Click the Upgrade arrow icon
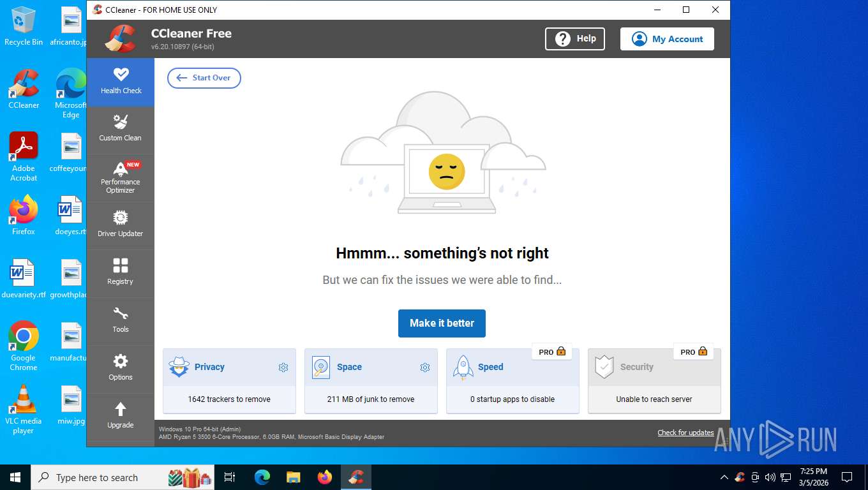The width and height of the screenshot is (868, 490). point(121,409)
